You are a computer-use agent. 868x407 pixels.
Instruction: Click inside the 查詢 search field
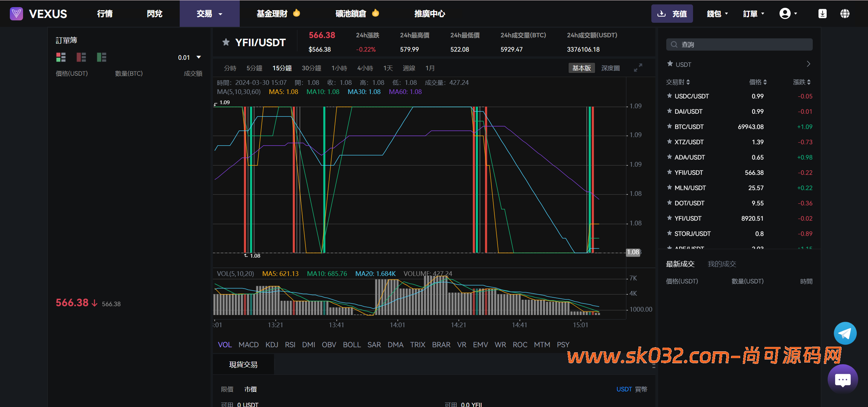(x=739, y=44)
